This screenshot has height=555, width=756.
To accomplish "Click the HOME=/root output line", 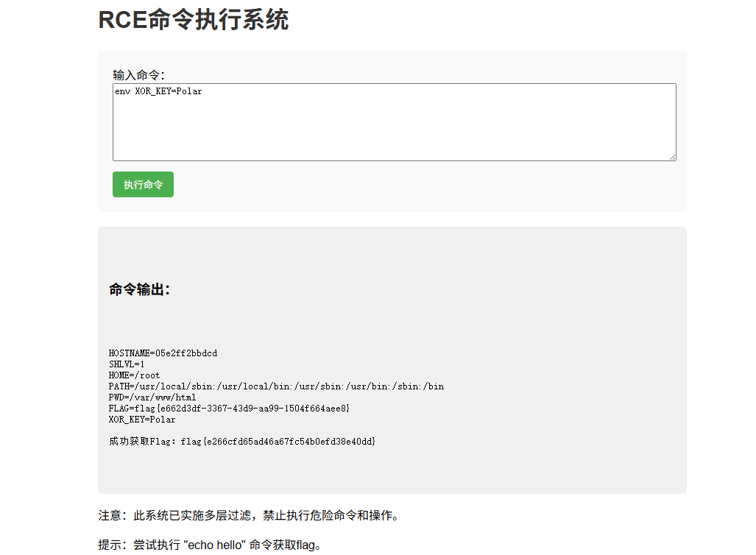I will pos(134,375).
